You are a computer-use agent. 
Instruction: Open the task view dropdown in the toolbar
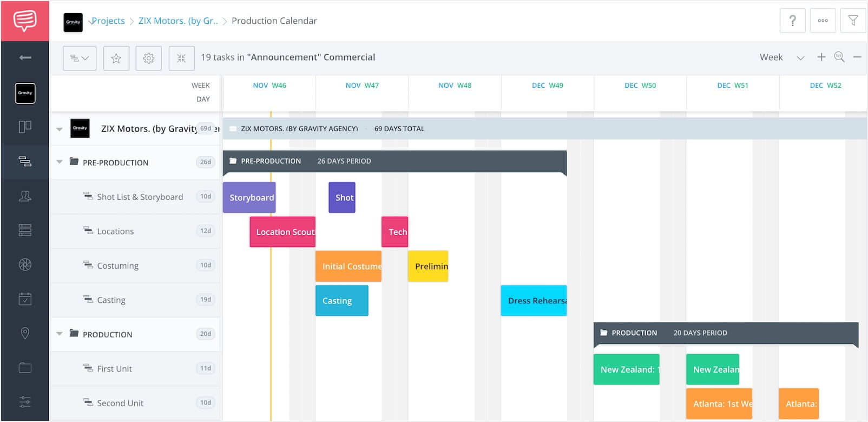[x=80, y=58]
